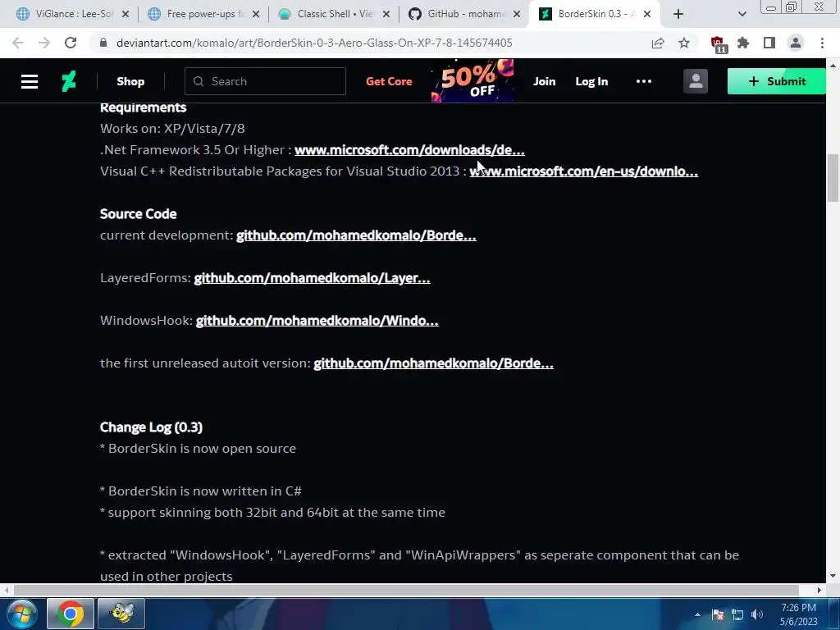Viewport: 840px width, 630px height.
Task: Click the address bar URL
Action: click(x=314, y=43)
